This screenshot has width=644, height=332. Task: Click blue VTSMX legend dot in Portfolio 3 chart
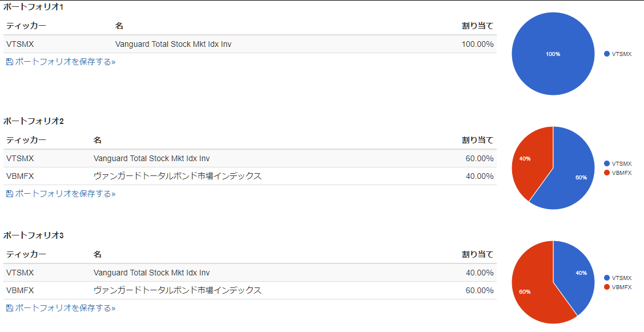(x=607, y=278)
